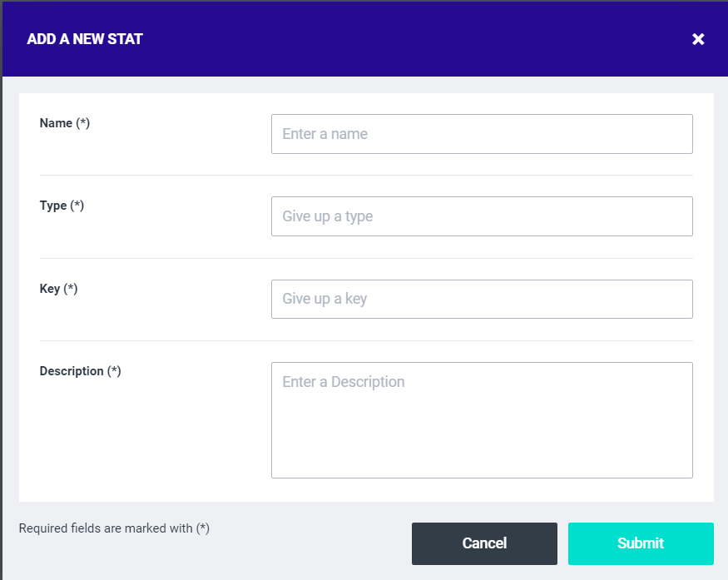
Task: Submit the new stat form
Action: pyautogui.click(x=641, y=543)
